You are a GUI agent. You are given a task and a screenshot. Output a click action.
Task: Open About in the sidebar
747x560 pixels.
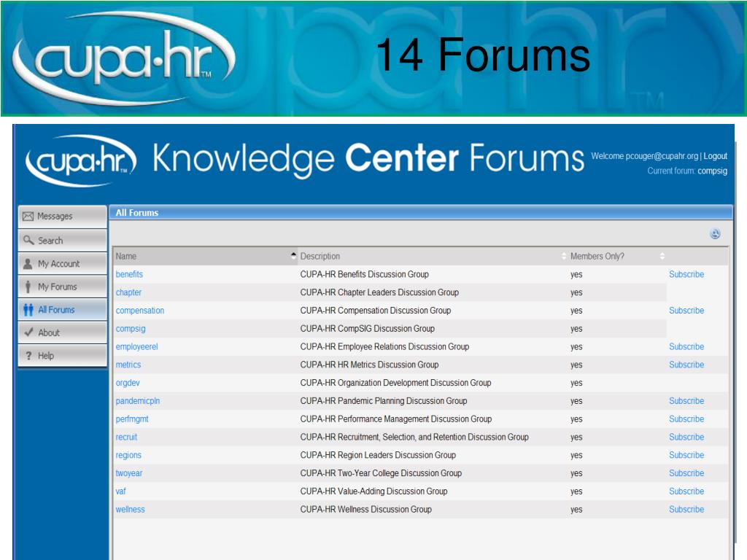click(x=63, y=332)
